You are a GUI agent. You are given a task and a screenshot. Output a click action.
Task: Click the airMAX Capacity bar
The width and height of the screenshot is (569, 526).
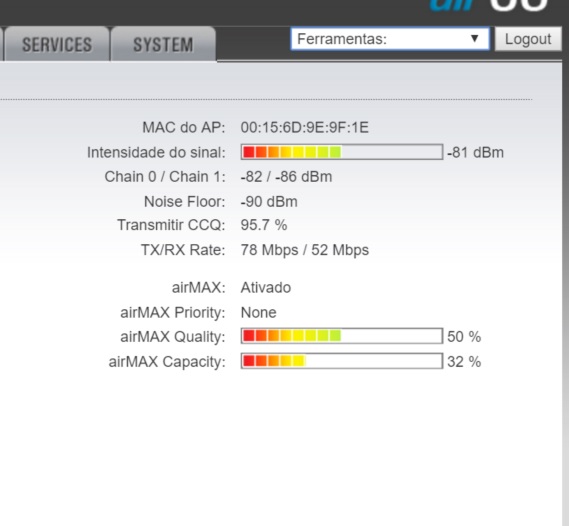tap(342, 361)
